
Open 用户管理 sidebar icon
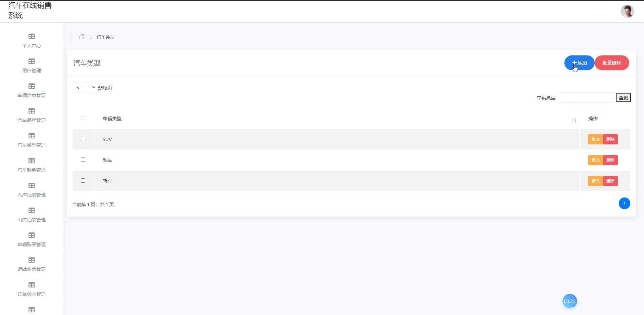pos(32,61)
